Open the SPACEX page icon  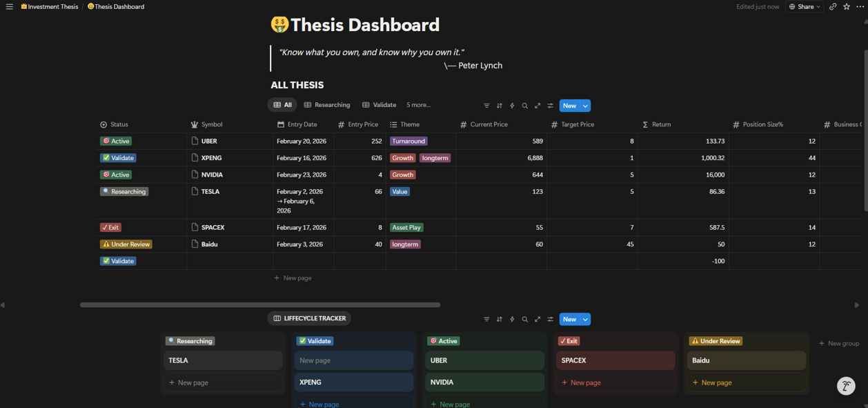click(x=195, y=227)
